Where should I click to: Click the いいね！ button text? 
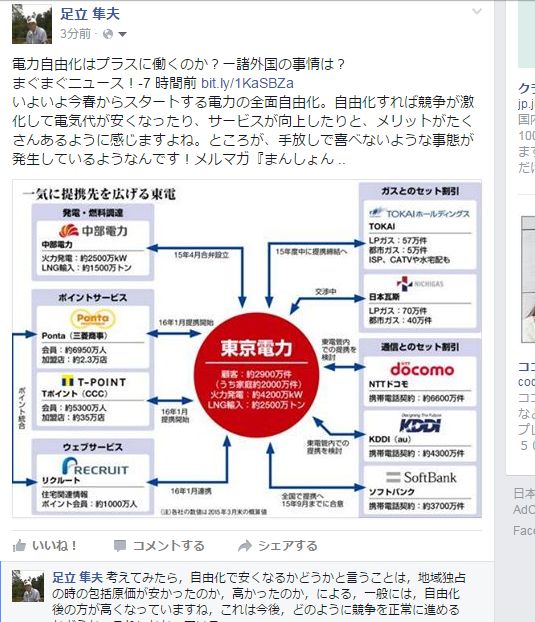coord(54,546)
